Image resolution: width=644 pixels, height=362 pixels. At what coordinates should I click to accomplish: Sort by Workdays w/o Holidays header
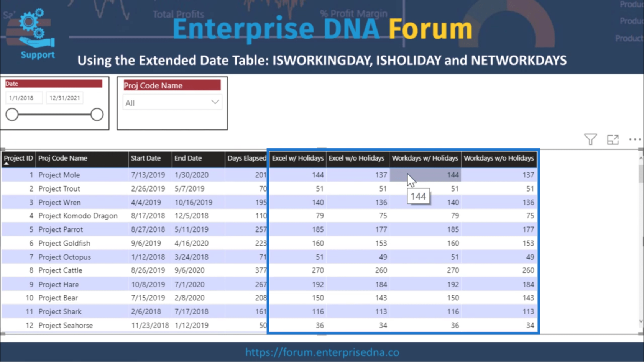[499, 158]
